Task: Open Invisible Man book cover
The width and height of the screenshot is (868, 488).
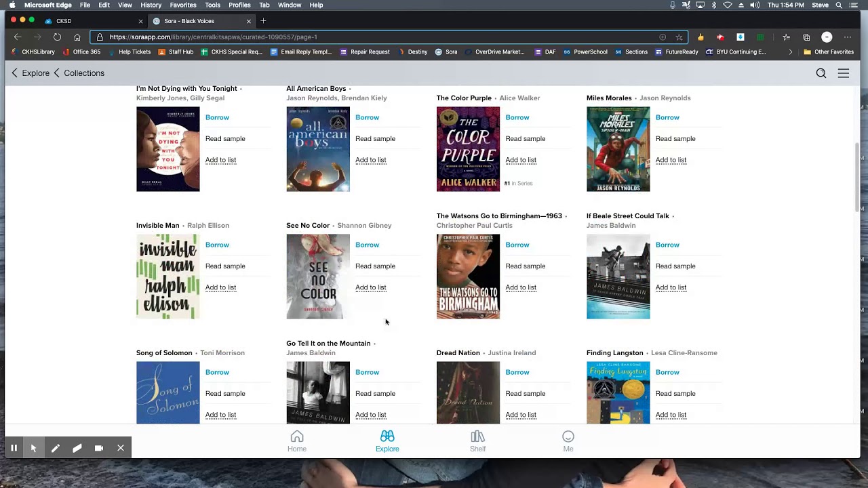Action: coord(168,277)
